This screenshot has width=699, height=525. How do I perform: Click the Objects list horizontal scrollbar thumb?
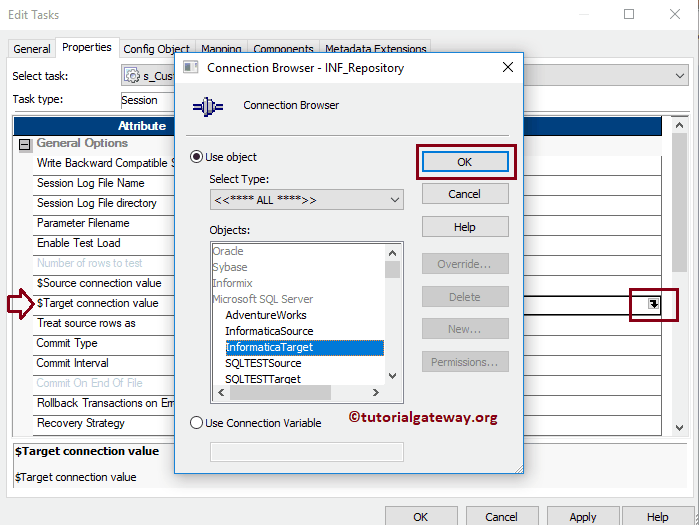tap(280, 393)
